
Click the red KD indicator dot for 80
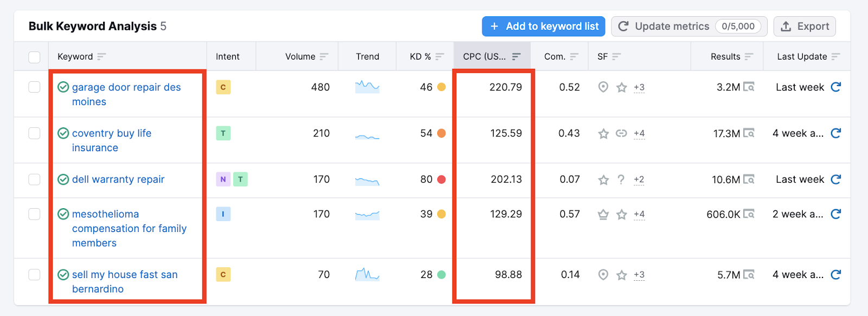[x=441, y=179]
